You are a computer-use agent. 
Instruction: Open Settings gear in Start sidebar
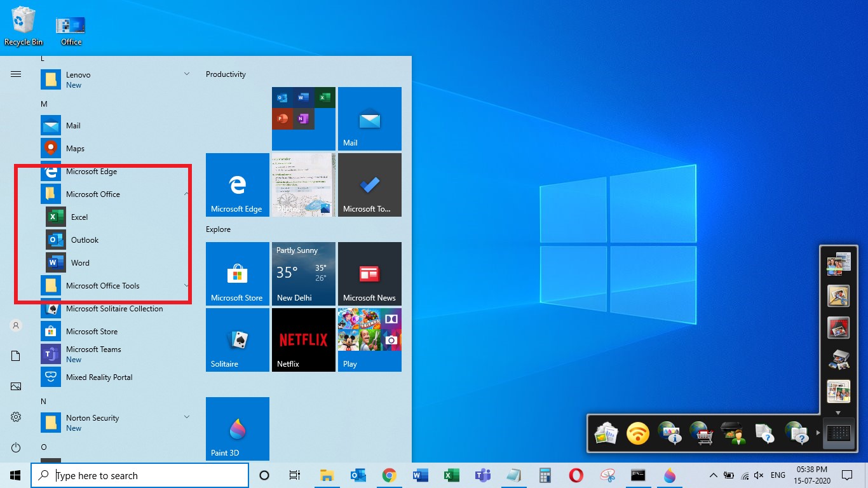click(x=16, y=417)
